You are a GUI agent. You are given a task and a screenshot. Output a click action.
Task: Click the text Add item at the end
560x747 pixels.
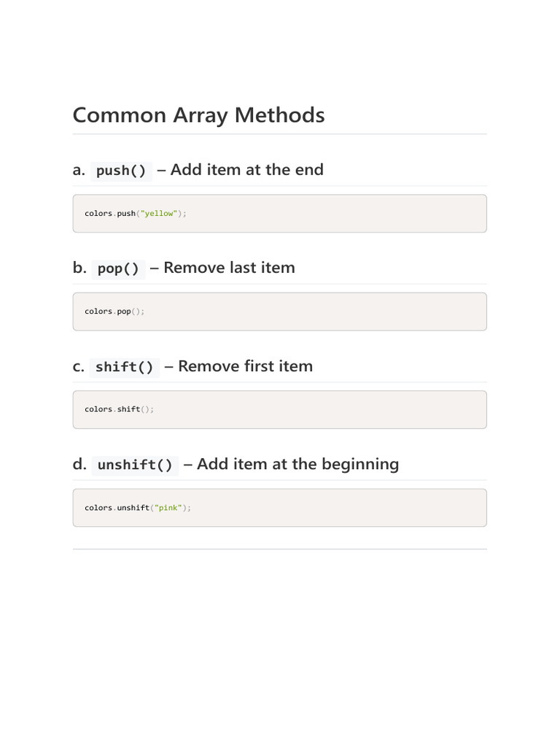(x=246, y=169)
